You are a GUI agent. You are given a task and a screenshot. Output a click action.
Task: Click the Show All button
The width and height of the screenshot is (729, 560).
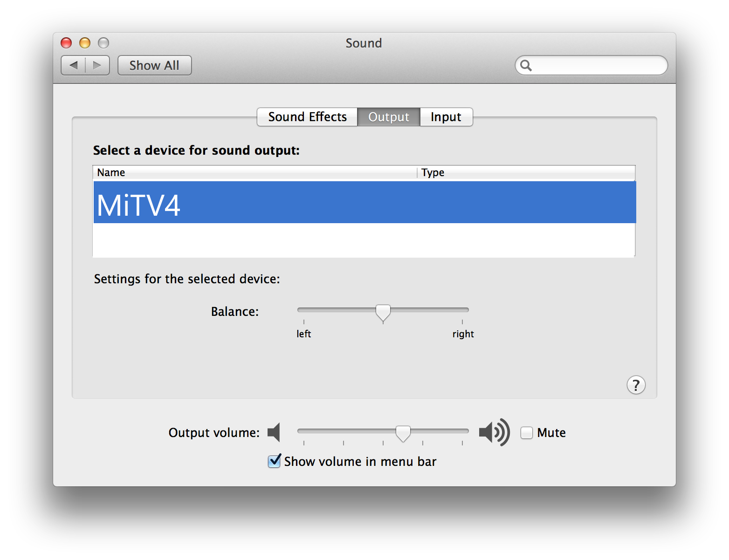[x=154, y=65]
